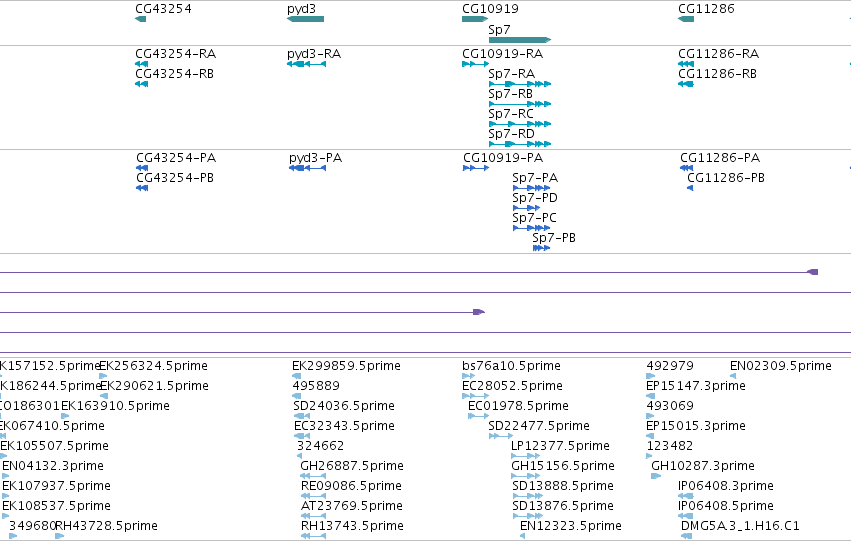Select the CG11286 gene label
The image size is (851, 541).
pyautogui.click(x=706, y=9)
